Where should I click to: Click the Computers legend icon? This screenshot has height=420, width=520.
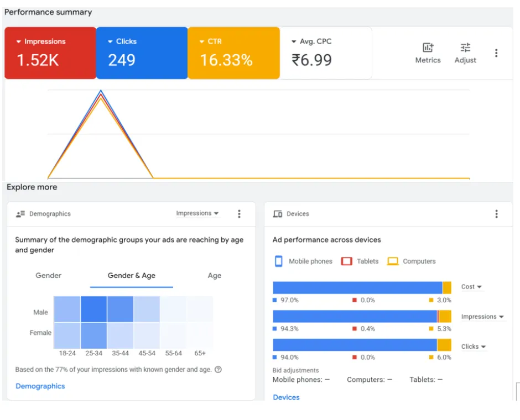tap(393, 261)
